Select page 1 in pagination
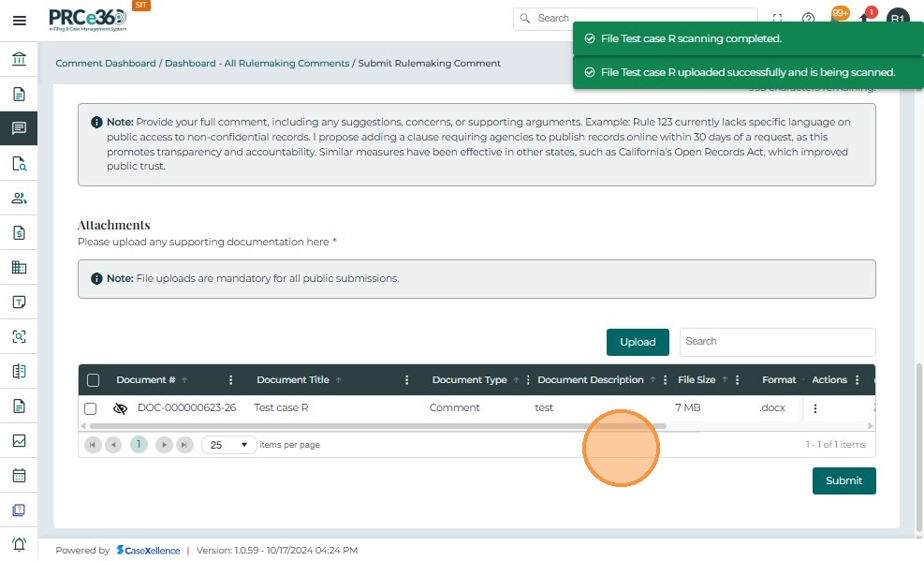Screen dimensions: 924x561 pyautogui.click(x=139, y=445)
